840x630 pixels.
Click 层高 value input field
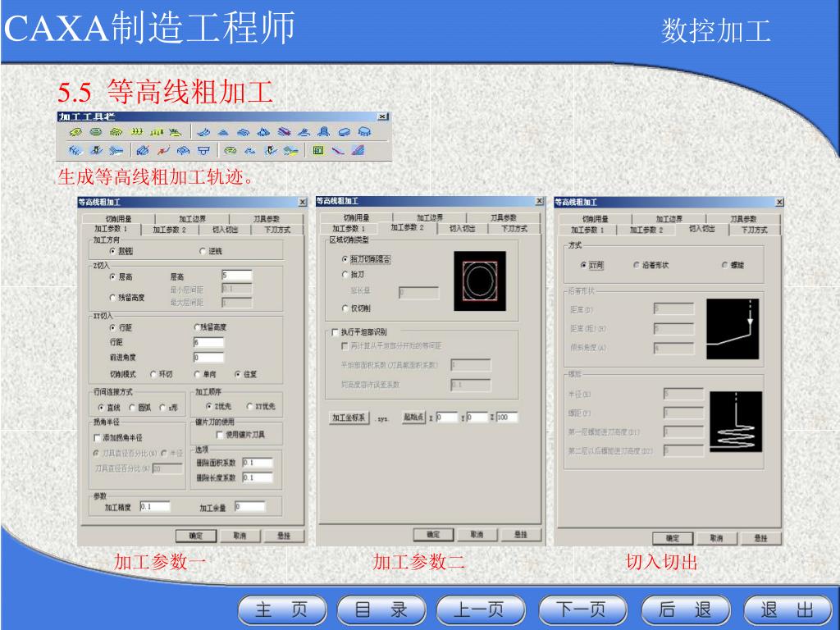pos(237,276)
